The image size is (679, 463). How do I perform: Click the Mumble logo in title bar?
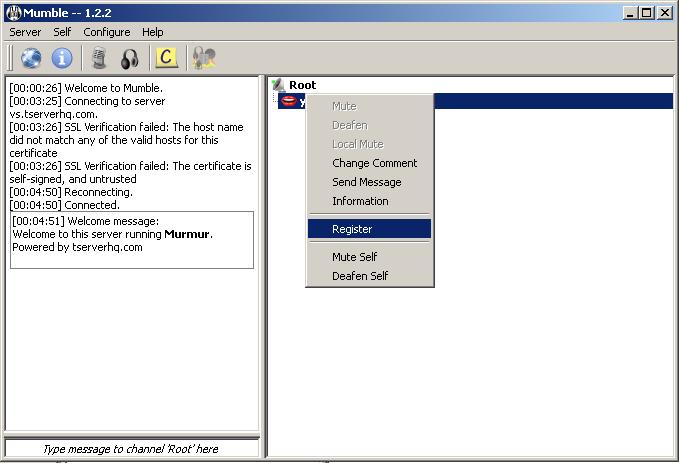click(x=13, y=13)
